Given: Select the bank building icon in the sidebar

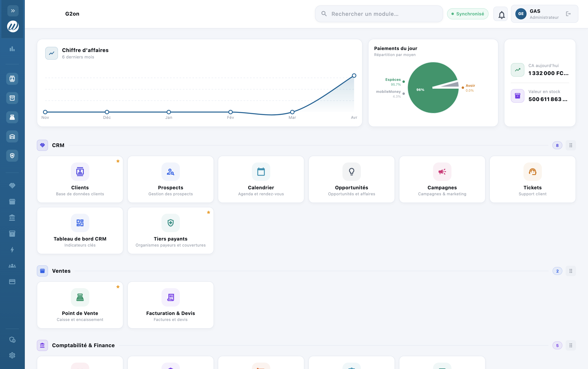Looking at the screenshot, I should click(12, 218).
